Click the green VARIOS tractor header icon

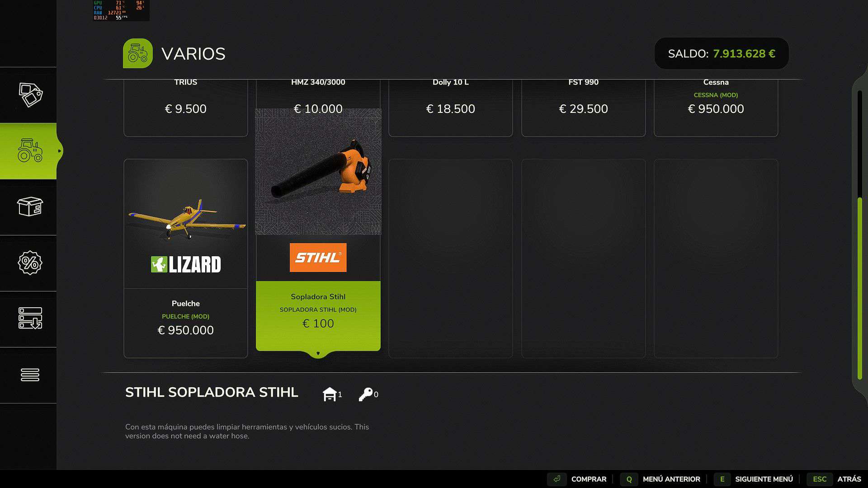138,53
